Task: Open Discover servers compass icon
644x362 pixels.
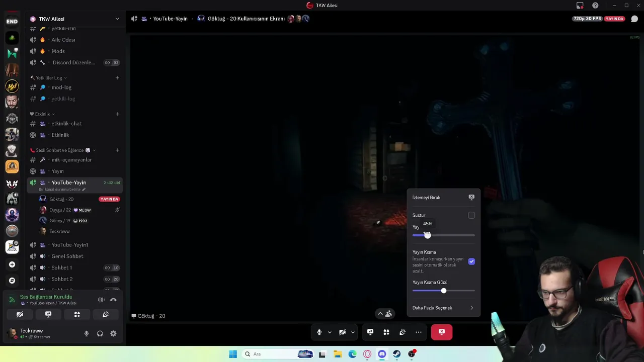Action: 12,281
